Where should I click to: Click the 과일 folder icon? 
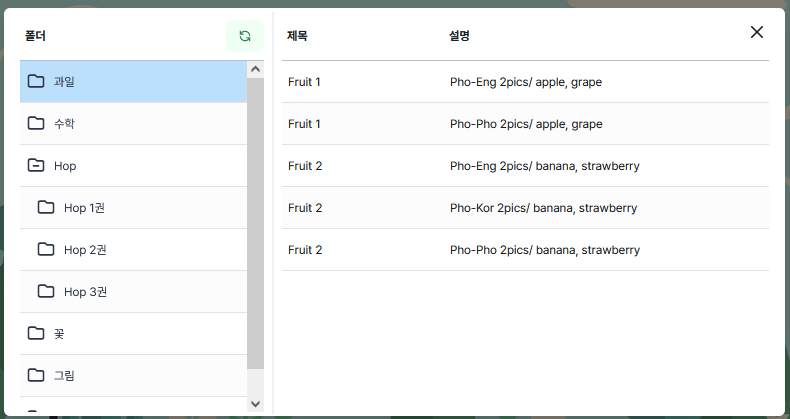(36, 81)
